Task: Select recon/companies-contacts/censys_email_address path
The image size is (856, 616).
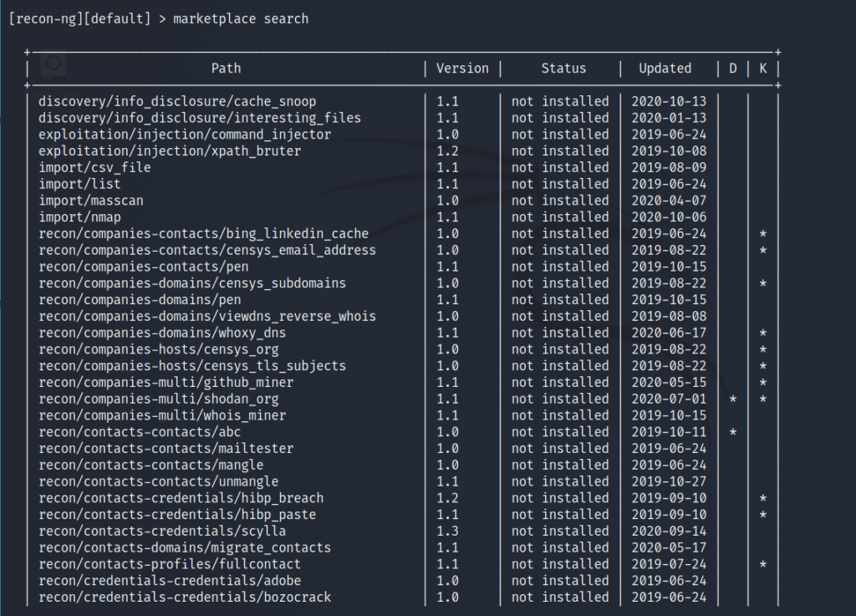Action: tap(207, 250)
